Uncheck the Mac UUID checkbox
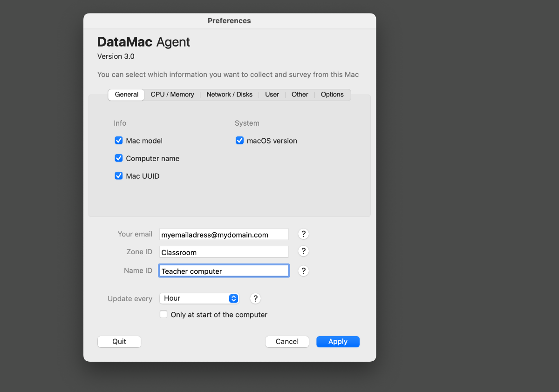The width and height of the screenshot is (559, 392). [119, 176]
